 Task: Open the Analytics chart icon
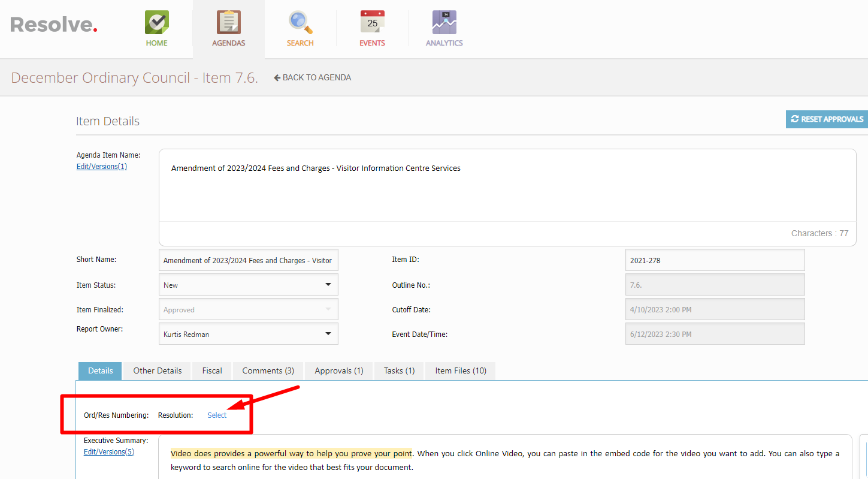click(444, 22)
